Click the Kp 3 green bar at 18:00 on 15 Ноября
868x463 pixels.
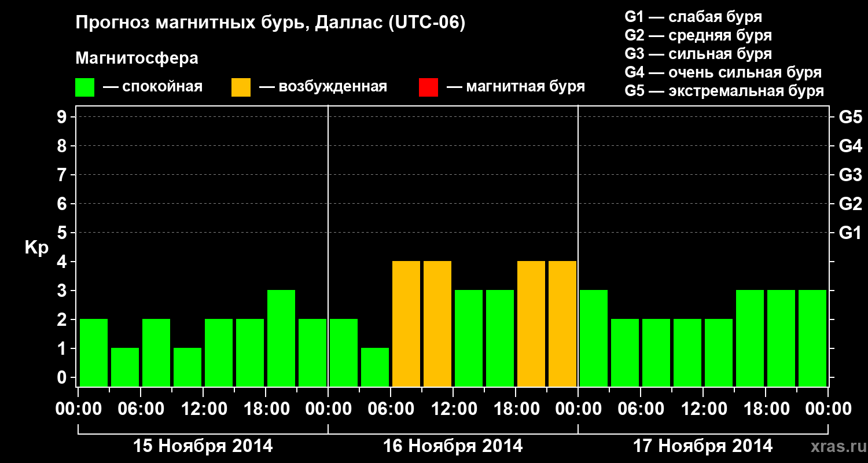click(x=281, y=338)
